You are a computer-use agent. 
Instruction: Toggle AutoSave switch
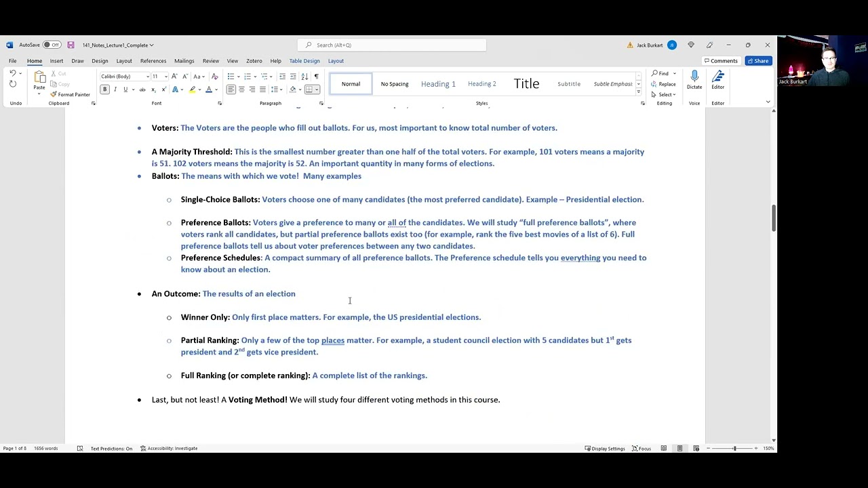[x=52, y=45]
